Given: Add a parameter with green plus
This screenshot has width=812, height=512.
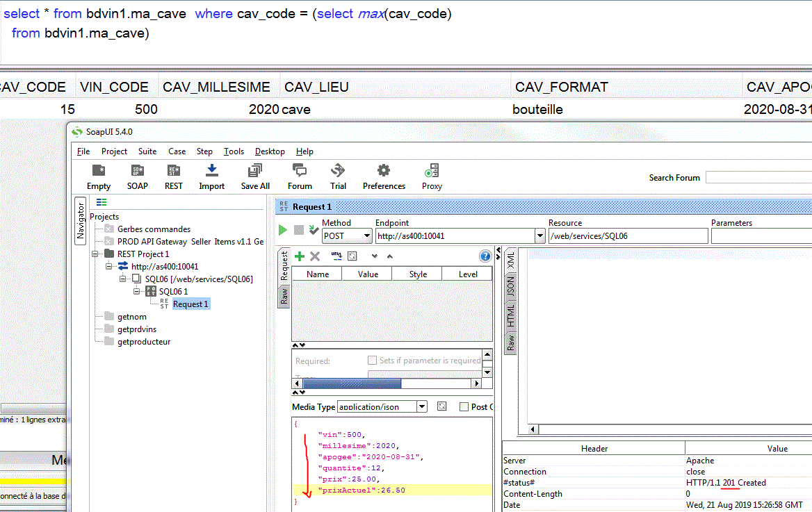Looking at the screenshot, I should tap(300, 256).
